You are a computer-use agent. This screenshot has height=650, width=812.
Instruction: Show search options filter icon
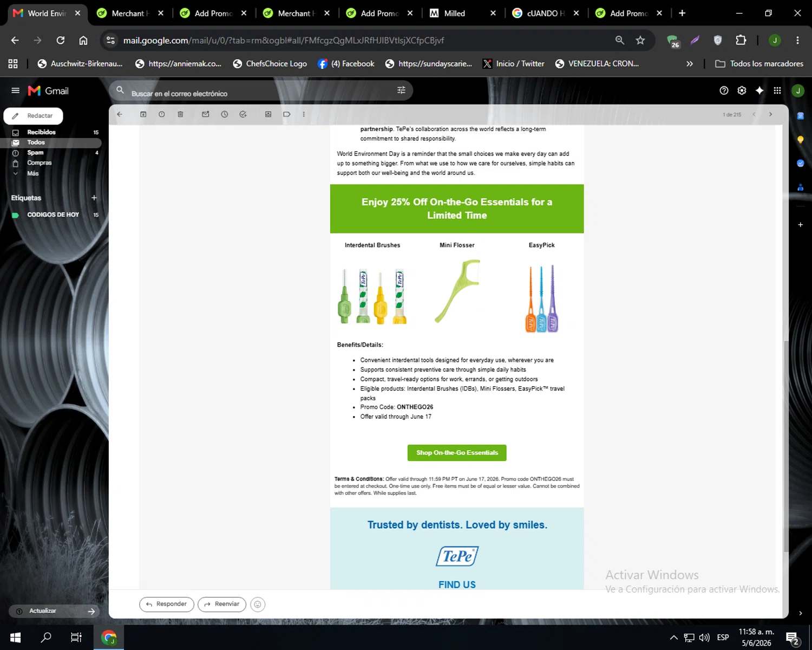click(x=401, y=90)
